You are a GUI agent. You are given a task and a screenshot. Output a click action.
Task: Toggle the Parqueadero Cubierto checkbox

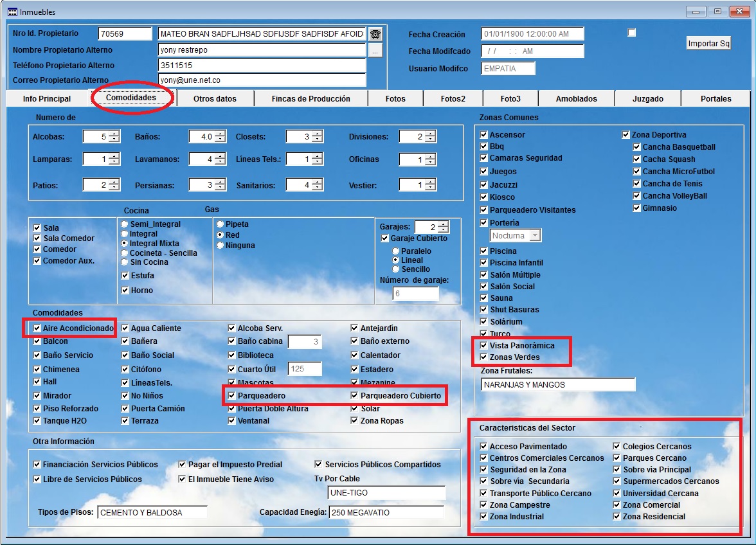point(355,396)
